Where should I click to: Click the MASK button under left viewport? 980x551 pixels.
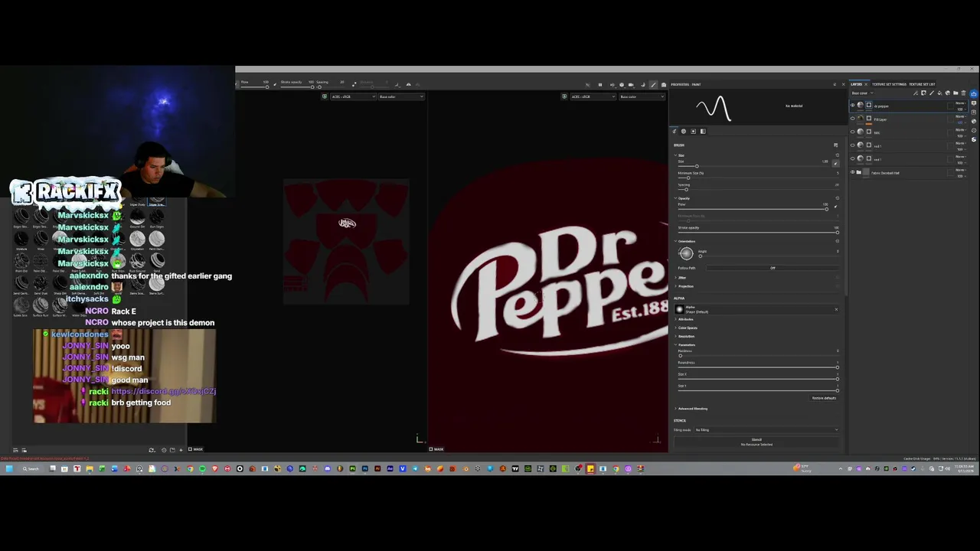(x=195, y=449)
